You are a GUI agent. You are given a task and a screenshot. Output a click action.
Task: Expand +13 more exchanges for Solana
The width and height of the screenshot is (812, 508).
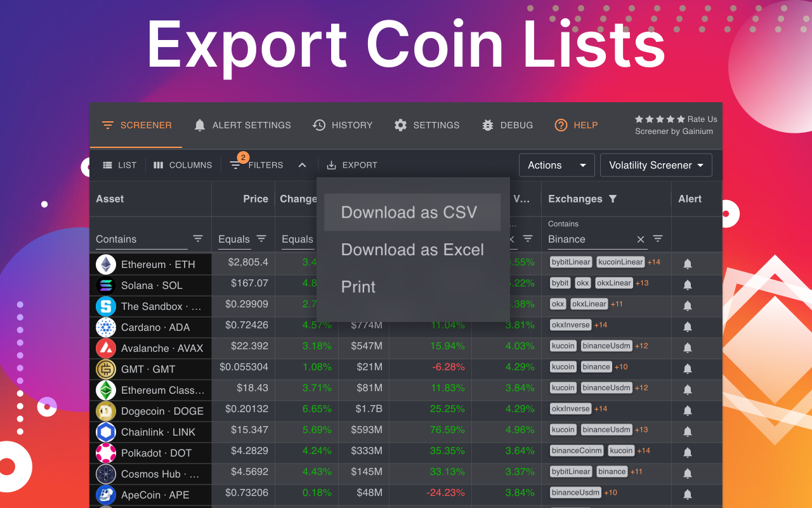pos(641,283)
